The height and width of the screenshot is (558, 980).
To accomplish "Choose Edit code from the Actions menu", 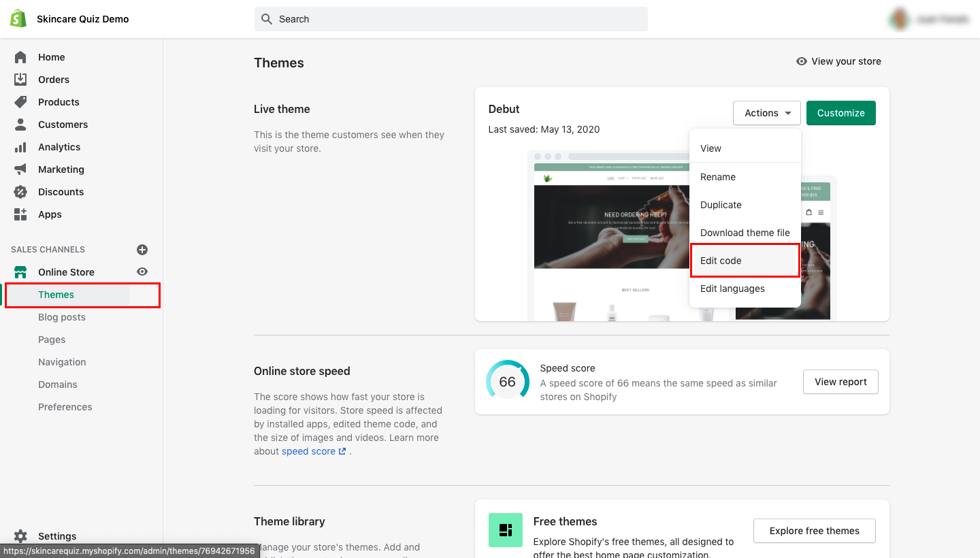I will (x=745, y=261).
